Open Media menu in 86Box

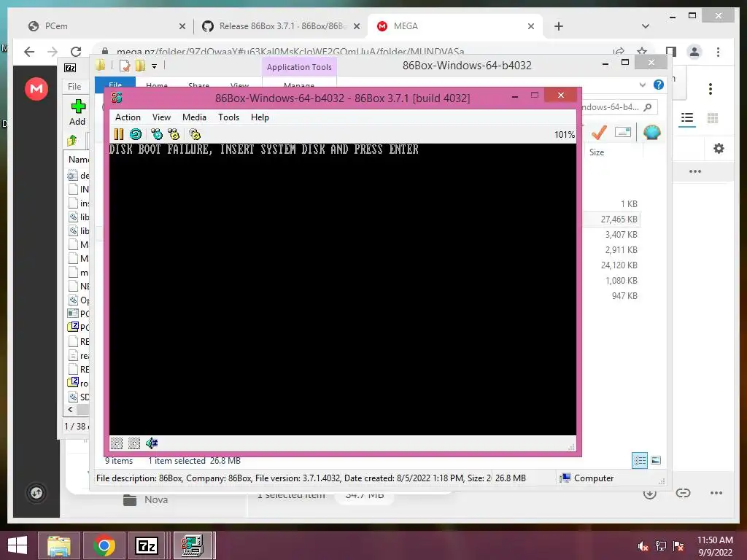[194, 117]
